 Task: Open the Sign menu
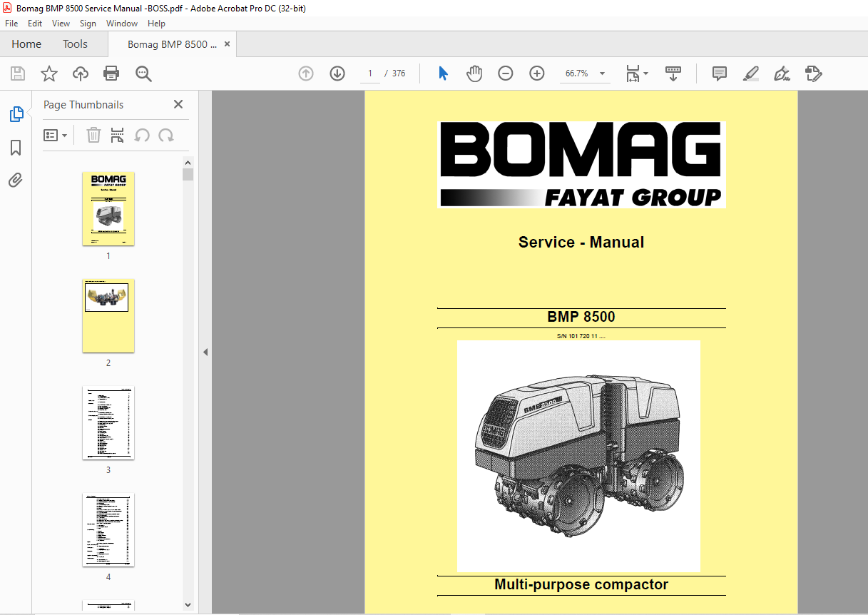tap(88, 24)
